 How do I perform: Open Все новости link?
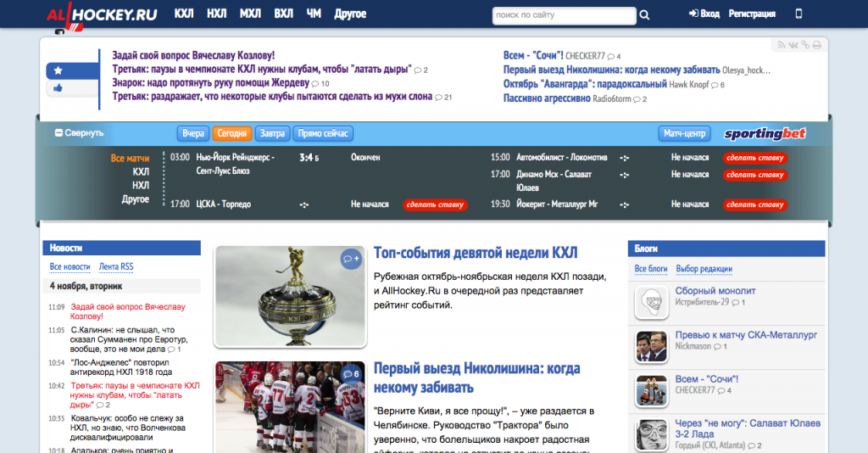pos(70,267)
